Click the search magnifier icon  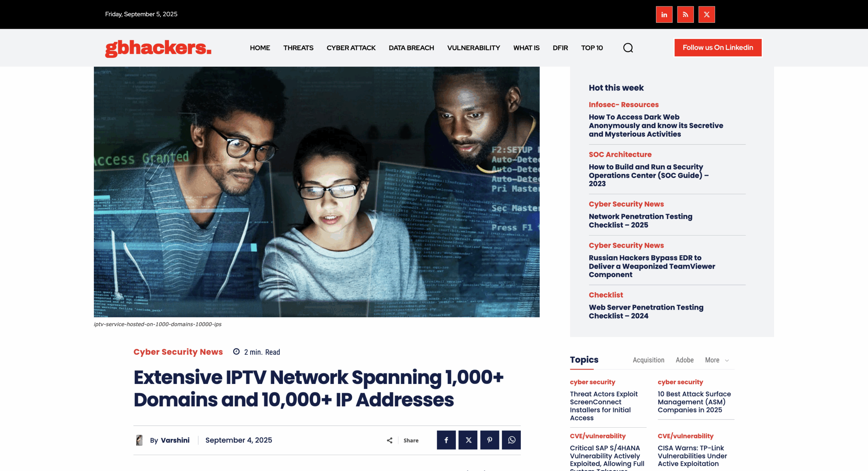coord(628,48)
